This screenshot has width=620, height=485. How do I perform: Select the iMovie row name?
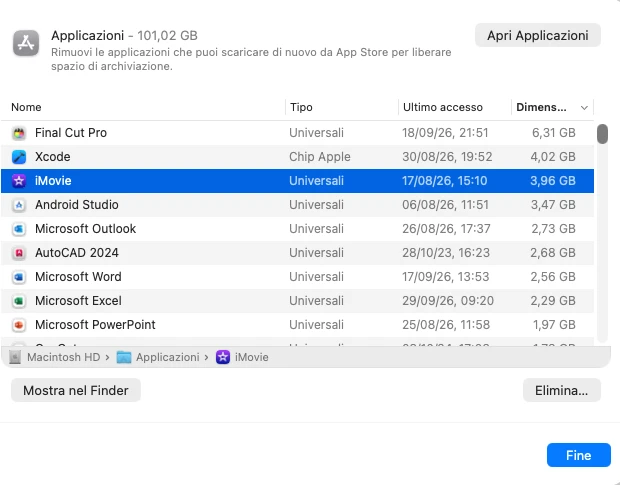click(53, 181)
